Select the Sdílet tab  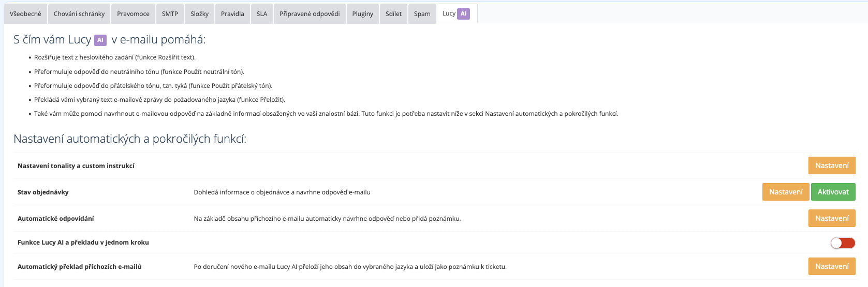pos(393,14)
